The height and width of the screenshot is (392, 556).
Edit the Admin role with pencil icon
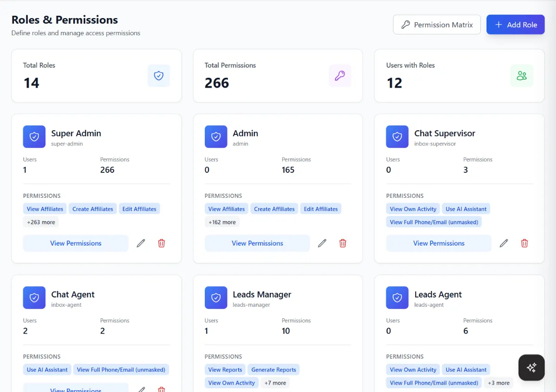322,243
